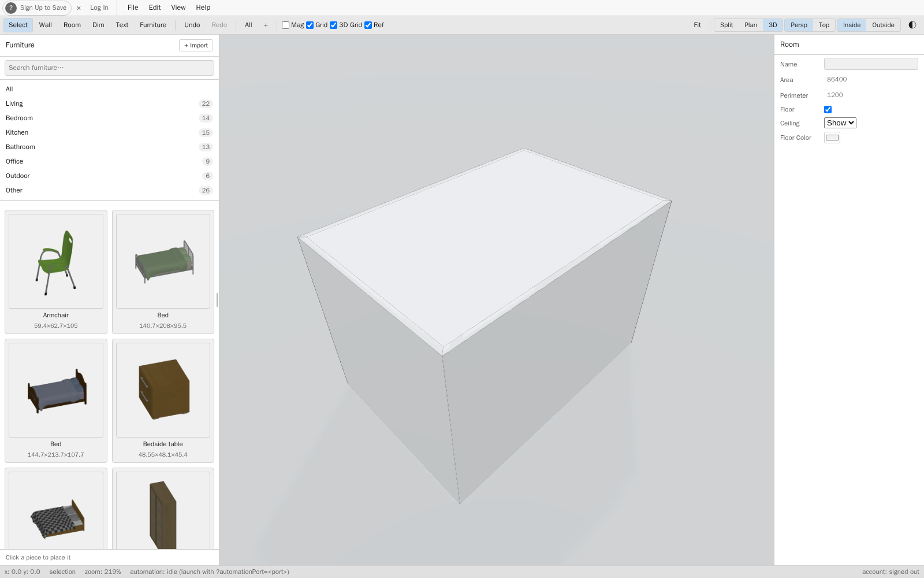Toggle the dark mode contrast icon
Viewport: 924px width, 578px height.
tap(912, 25)
